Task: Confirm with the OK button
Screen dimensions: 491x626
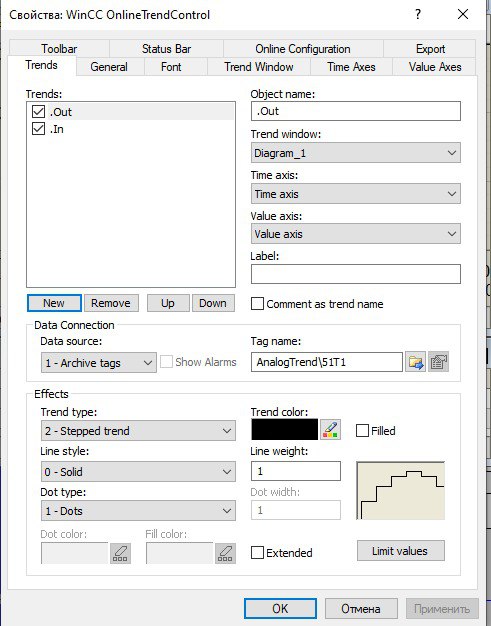Action: [x=280, y=608]
